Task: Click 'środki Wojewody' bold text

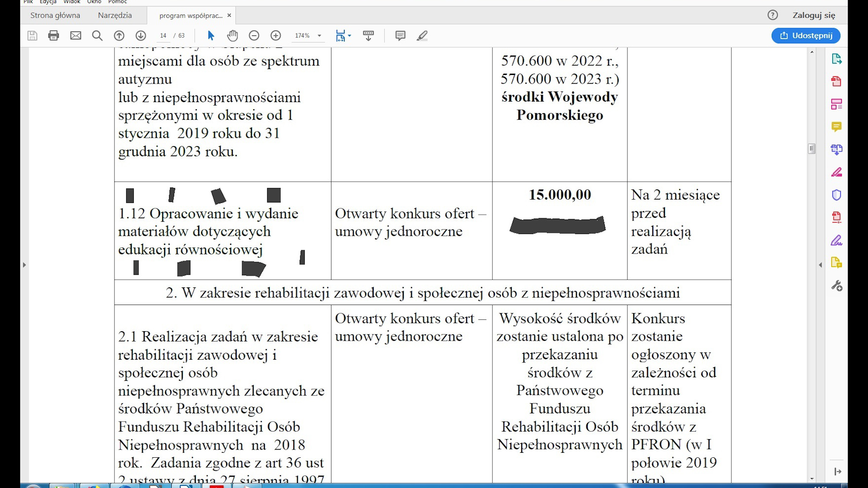Action: click(560, 97)
